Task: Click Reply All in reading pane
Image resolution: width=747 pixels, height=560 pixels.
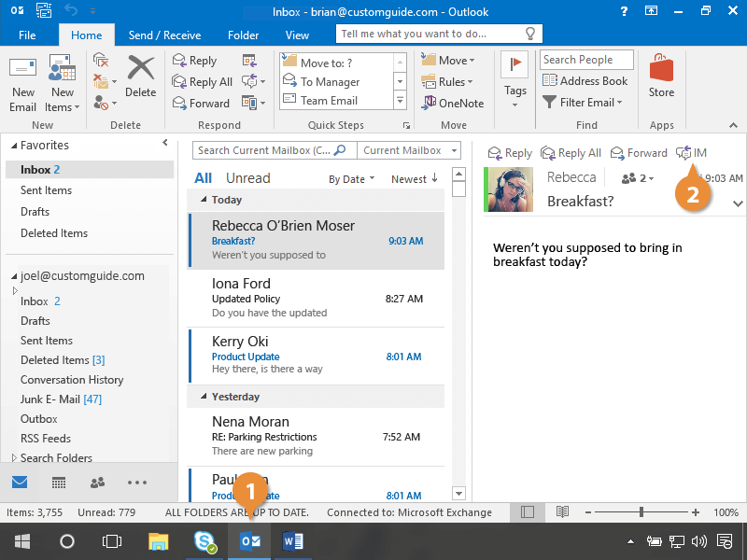Action: pos(571,153)
